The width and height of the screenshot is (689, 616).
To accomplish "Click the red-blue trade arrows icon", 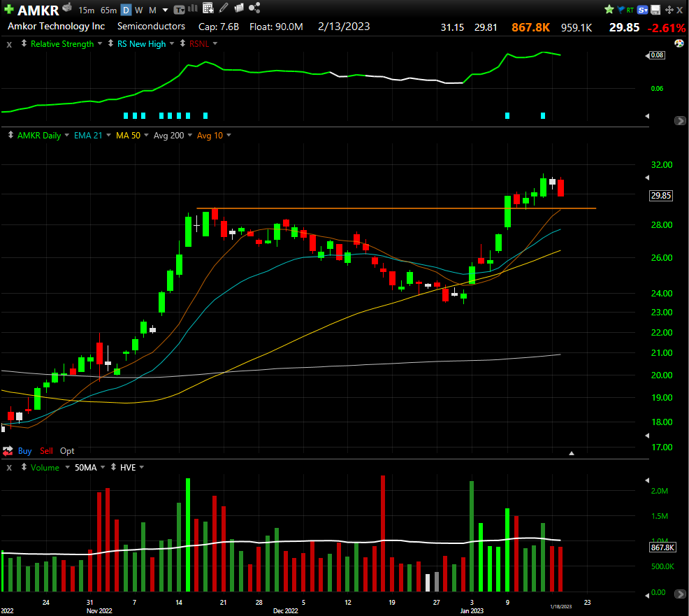I will pyautogui.click(x=8, y=451).
